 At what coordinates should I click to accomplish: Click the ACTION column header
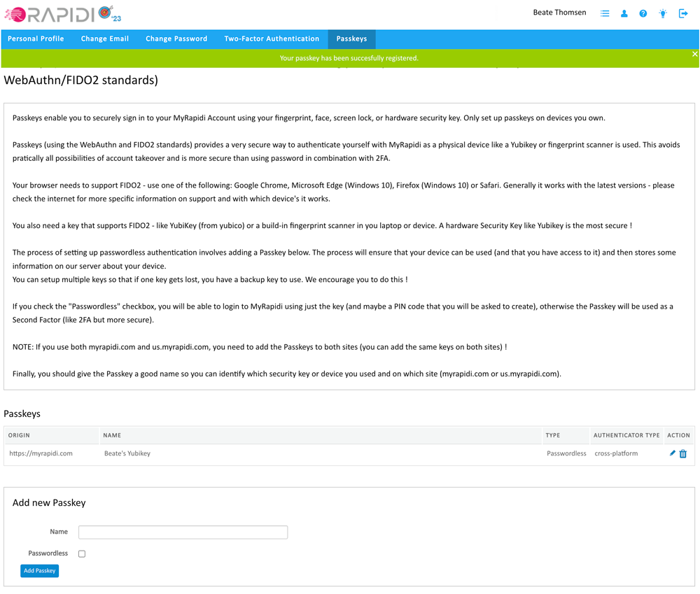[x=678, y=435]
